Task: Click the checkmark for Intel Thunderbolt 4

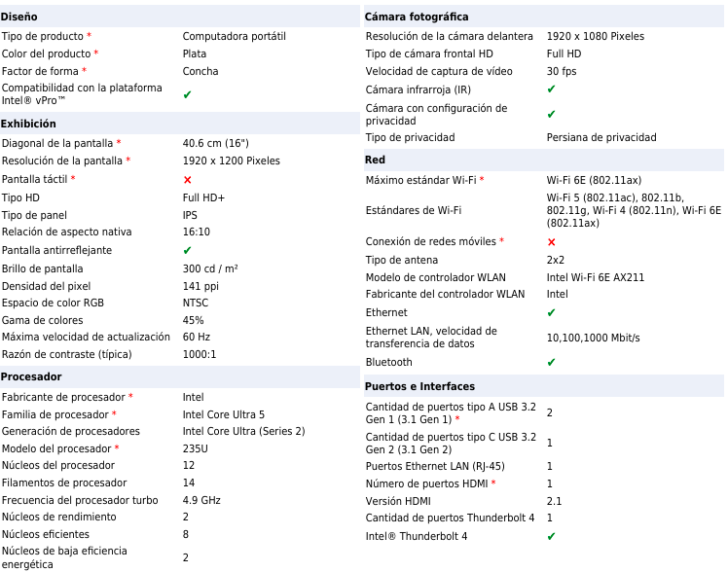Action: click(551, 536)
